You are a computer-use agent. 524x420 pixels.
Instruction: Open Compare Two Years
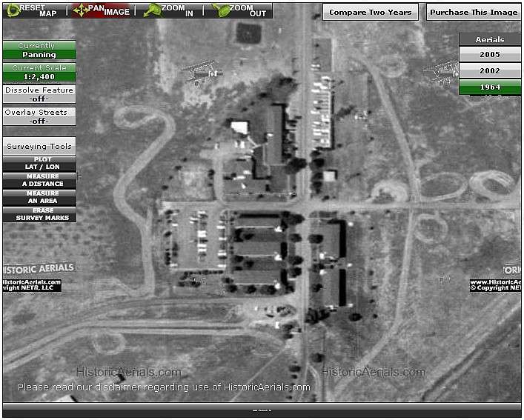[370, 12]
